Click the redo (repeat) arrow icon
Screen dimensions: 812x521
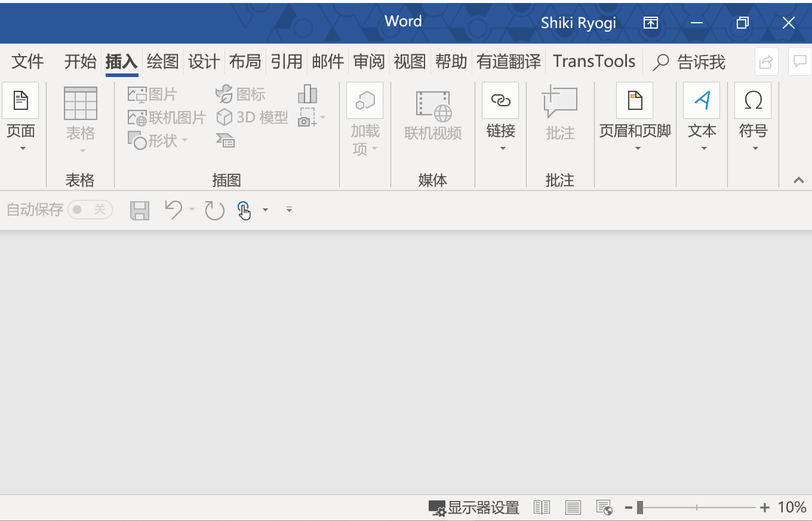214,210
